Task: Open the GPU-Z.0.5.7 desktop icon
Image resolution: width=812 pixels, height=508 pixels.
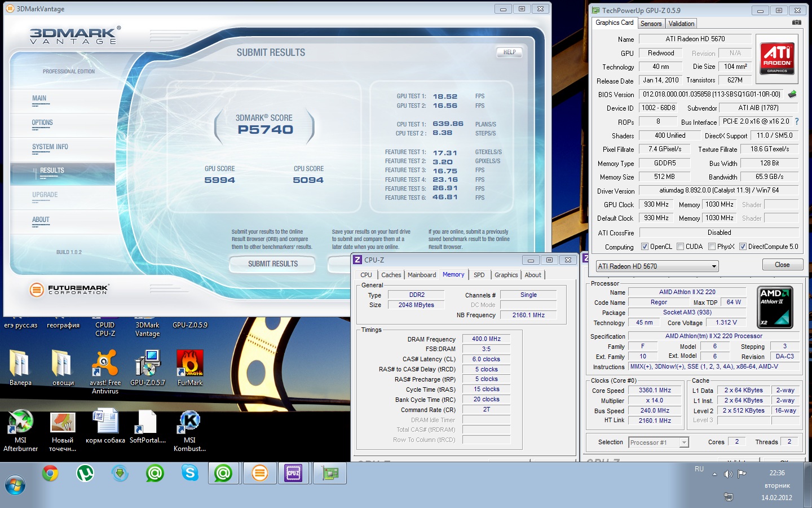Action: click(147, 367)
